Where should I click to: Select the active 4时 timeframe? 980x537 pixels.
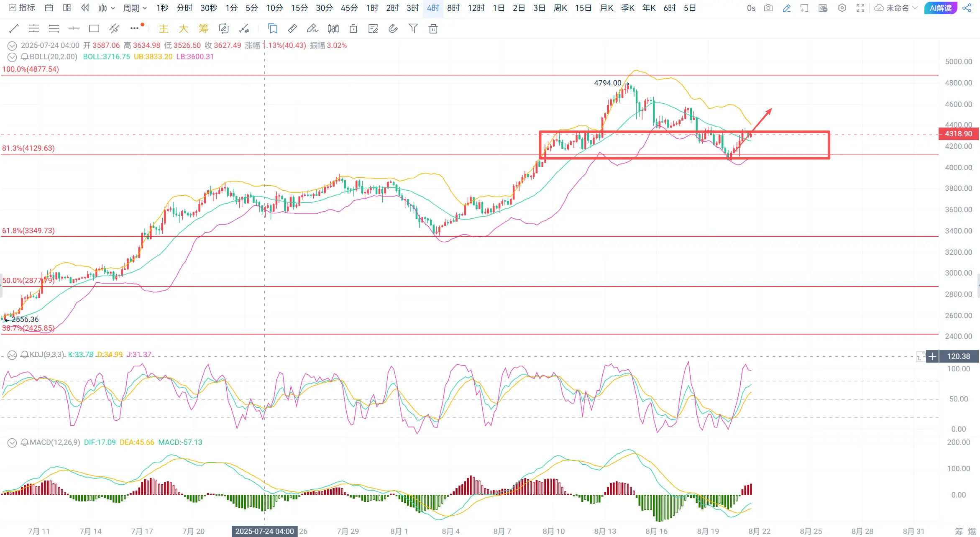(433, 8)
